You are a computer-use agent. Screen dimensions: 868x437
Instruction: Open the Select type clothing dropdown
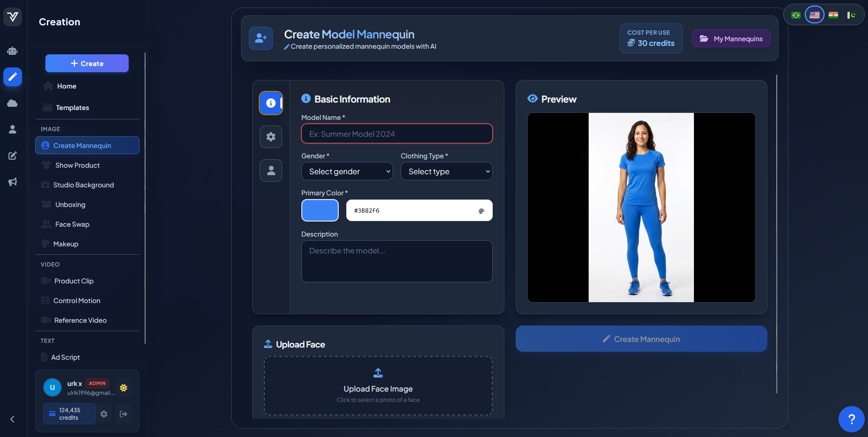[446, 171]
